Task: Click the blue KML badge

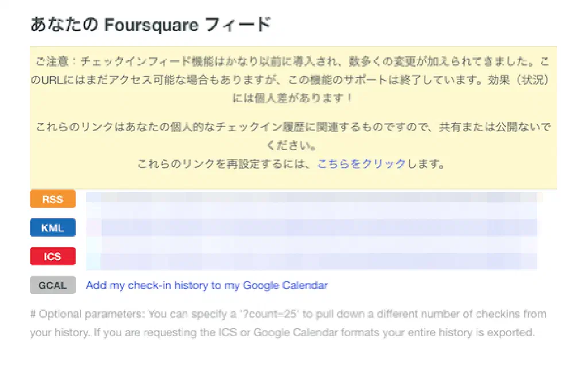Action: point(52,228)
